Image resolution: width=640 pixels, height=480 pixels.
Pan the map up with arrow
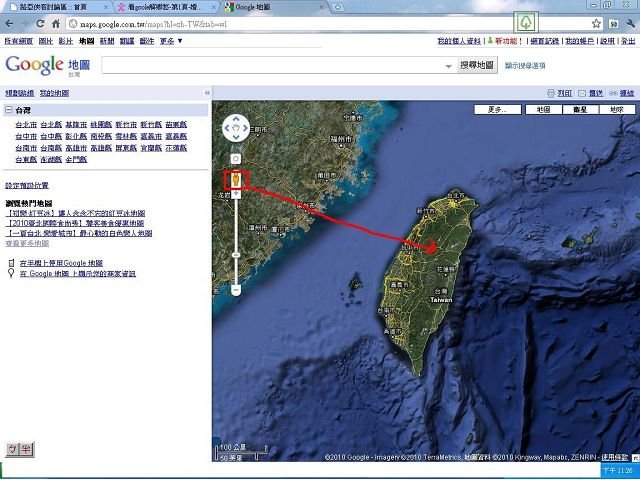(x=236, y=119)
